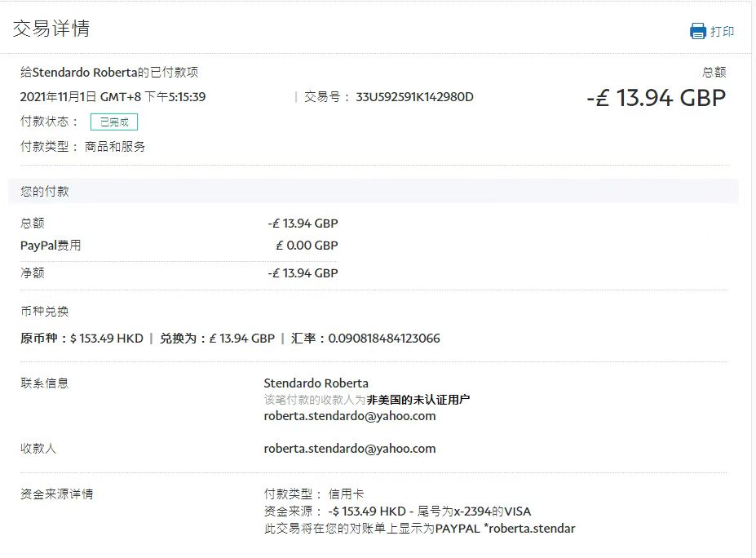This screenshot has width=756, height=558.
Task: Select transaction ID 33U592591K142980D
Action: (414, 97)
